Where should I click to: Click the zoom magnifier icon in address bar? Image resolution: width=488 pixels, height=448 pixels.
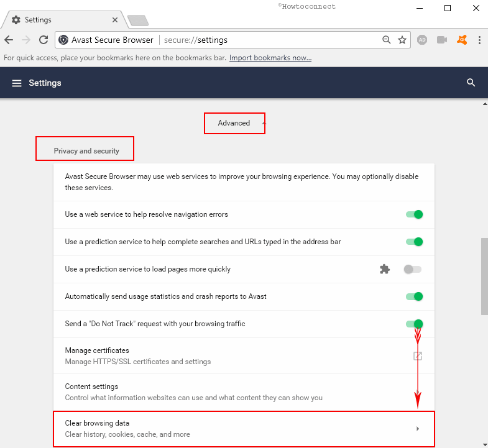point(386,40)
